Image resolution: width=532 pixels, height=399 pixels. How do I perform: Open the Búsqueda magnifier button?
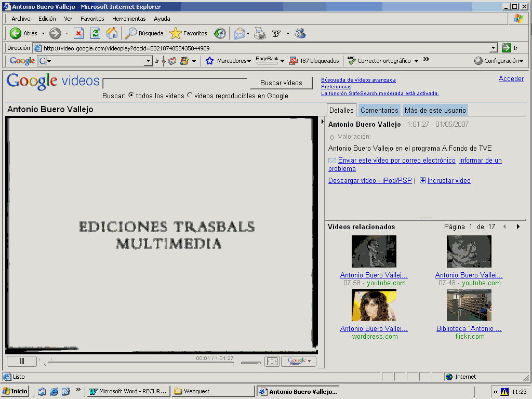point(144,33)
